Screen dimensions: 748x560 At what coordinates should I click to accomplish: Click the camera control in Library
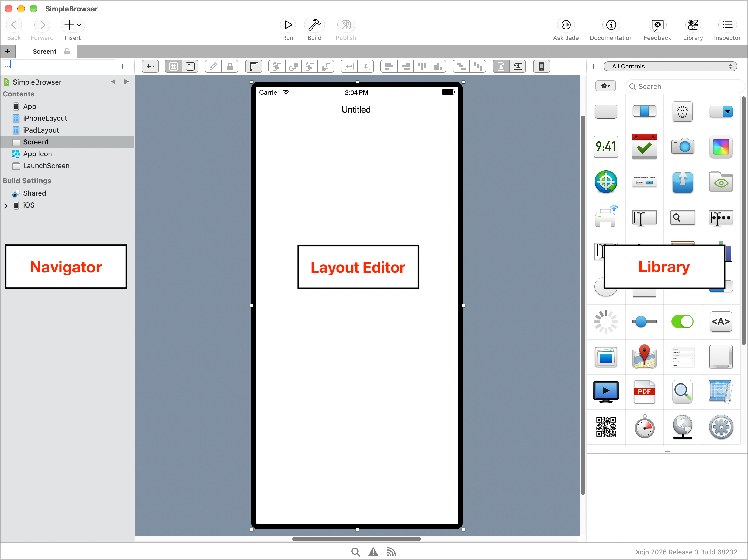[683, 146]
